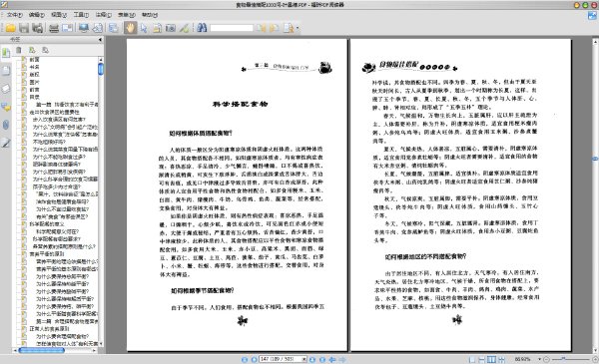This screenshot has width=599, height=364.
Task: Click the bookmarks panel horizontal scrollbar thumb
Action: pyautogui.click(x=42, y=350)
